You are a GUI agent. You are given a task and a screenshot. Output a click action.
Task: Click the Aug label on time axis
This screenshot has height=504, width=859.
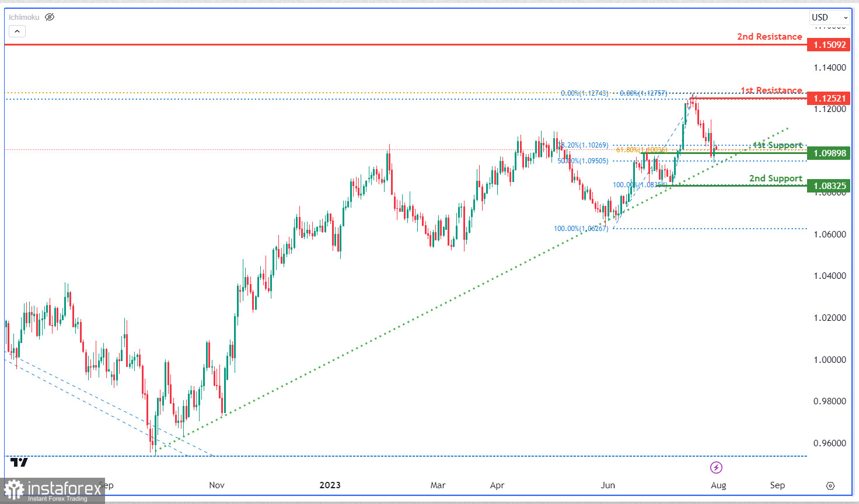718,485
